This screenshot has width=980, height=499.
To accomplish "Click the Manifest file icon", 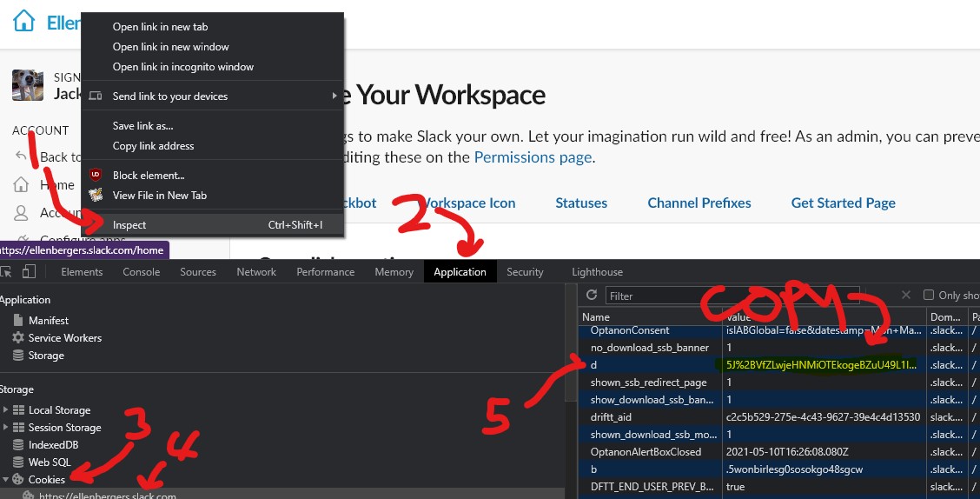I will pos(18,320).
